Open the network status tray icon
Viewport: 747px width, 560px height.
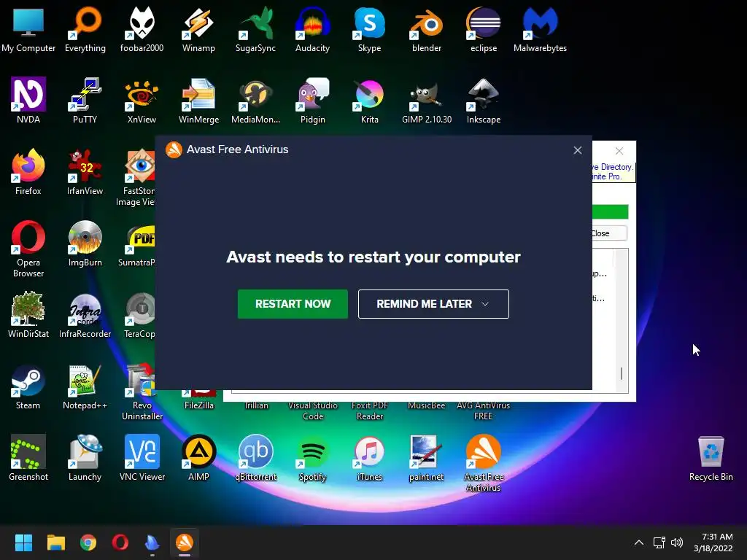(659, 542)
